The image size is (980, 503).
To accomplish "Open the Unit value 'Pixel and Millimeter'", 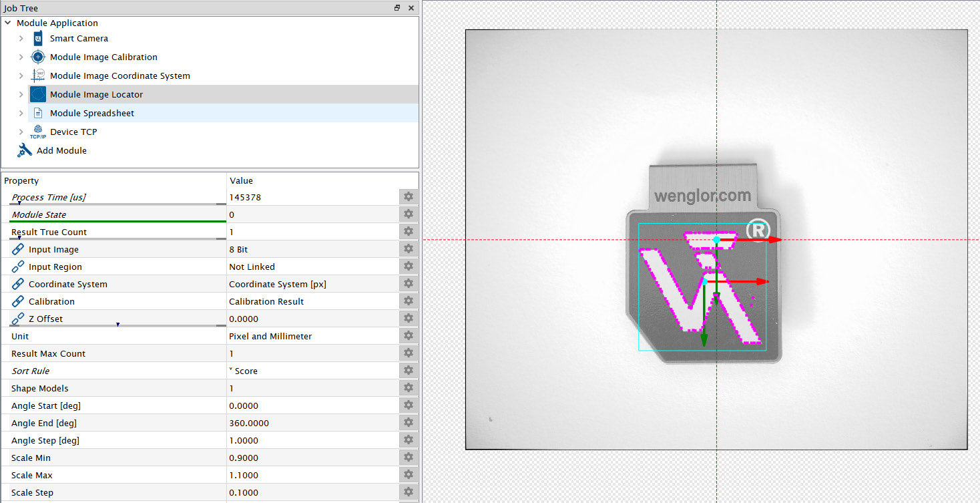I will tap(270, 336).
